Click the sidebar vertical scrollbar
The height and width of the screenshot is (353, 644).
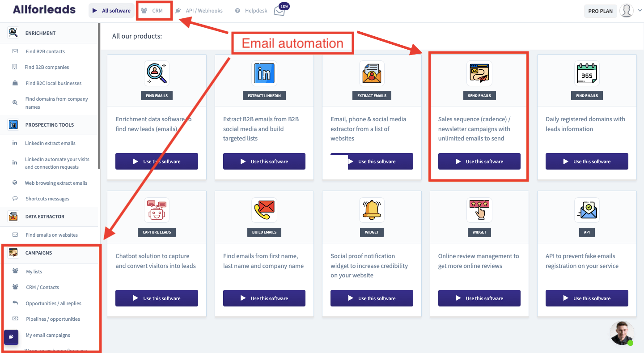[x=99, y=96]
